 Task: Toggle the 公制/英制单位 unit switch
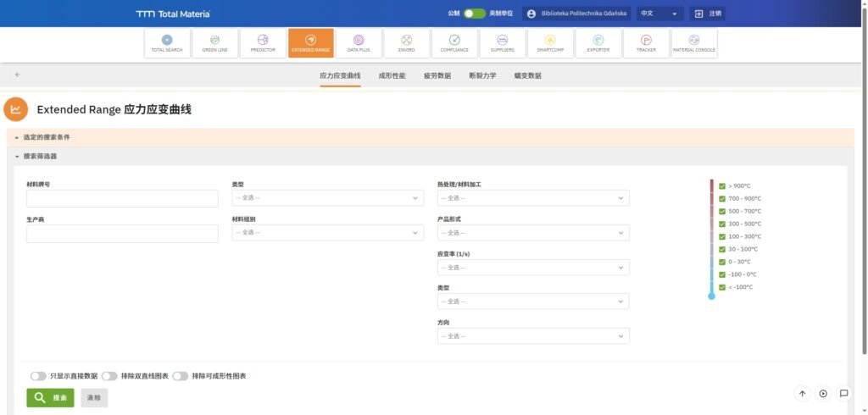[x=475, y=14]
